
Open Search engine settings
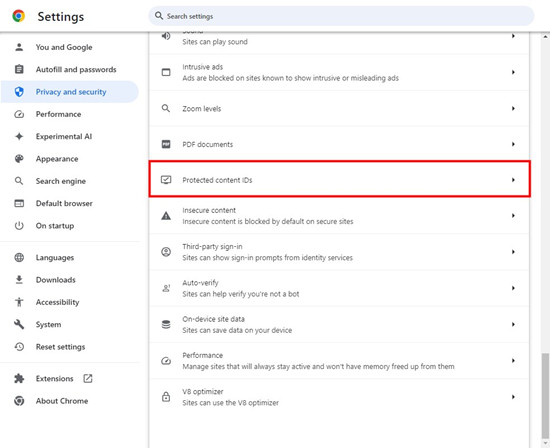pos(69,181)
